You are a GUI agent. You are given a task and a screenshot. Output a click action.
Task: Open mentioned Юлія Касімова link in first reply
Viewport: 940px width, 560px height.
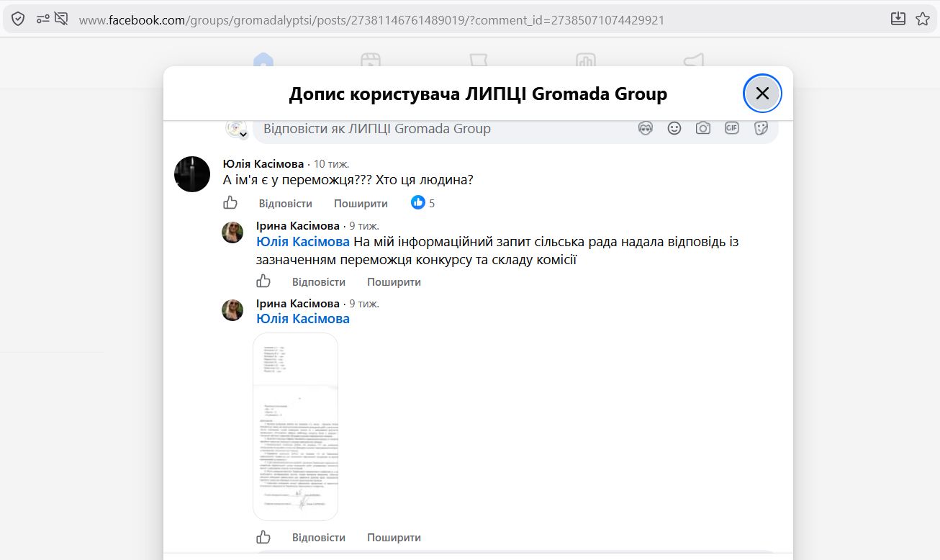[303, 242]
